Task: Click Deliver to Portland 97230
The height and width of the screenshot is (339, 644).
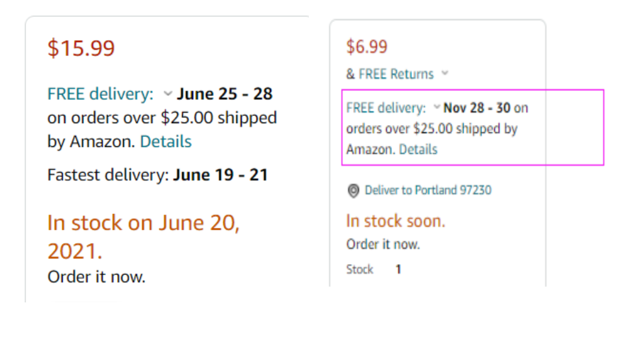Action: (428, 190)
